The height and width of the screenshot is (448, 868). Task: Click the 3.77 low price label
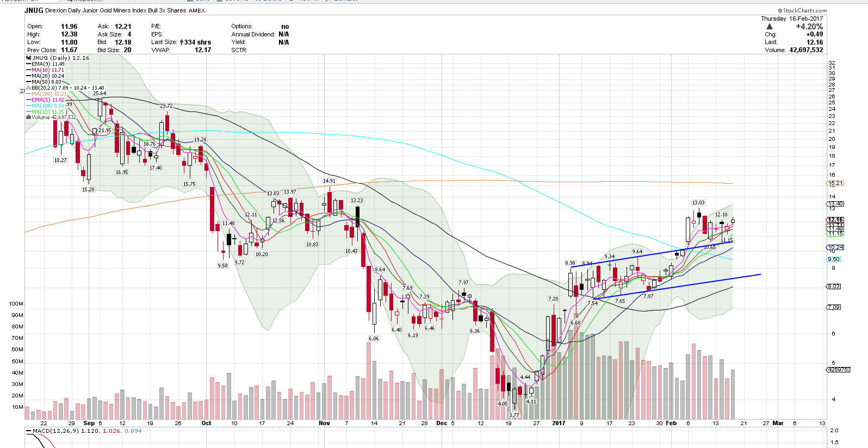513,415
